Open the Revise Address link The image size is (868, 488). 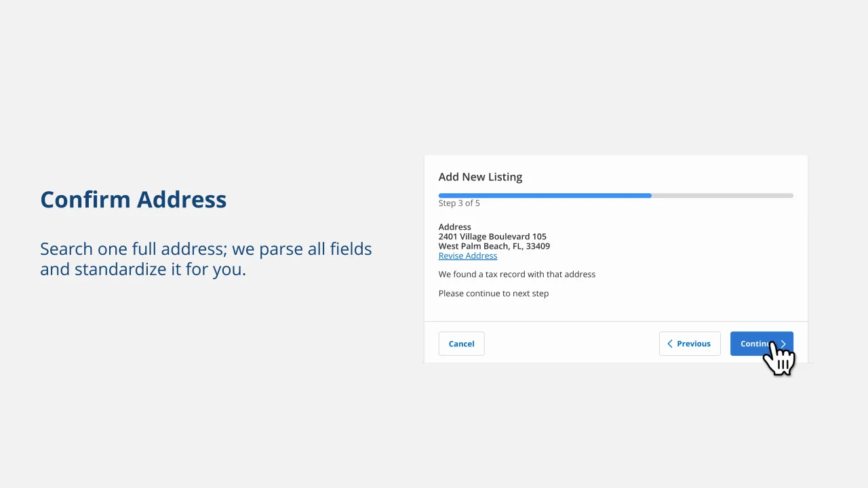(x=468, y=256)
